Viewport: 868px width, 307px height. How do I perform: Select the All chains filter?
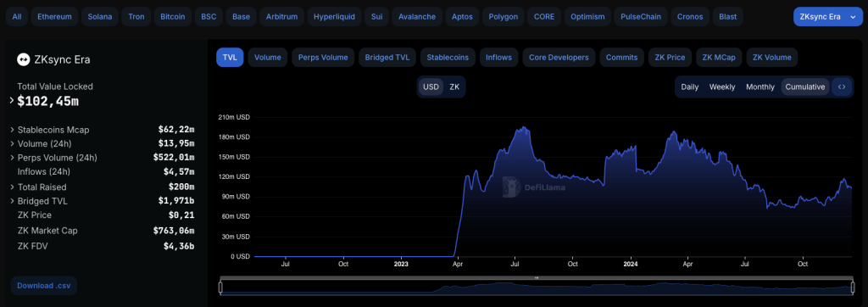pyautogui.click(x=17, y=17)
